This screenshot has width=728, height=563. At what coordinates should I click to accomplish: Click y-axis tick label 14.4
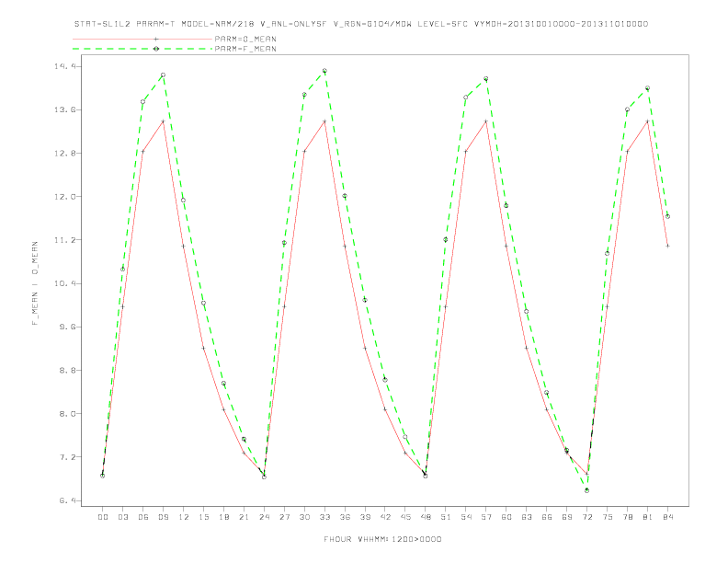[64, 66]
